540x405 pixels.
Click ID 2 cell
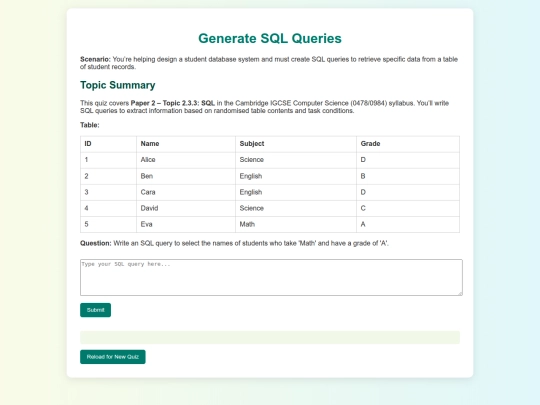(x=108, y=176)
